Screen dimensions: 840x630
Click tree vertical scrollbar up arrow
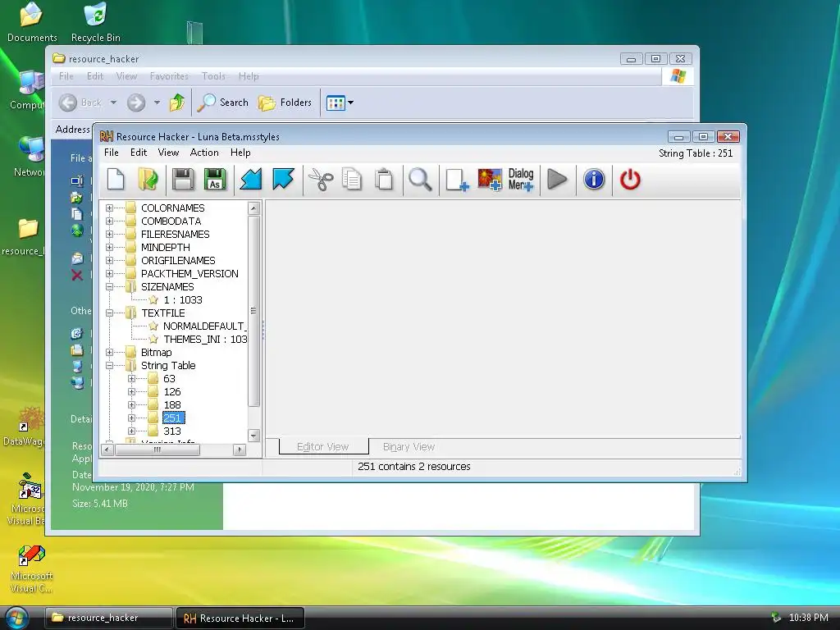(254, 208)
